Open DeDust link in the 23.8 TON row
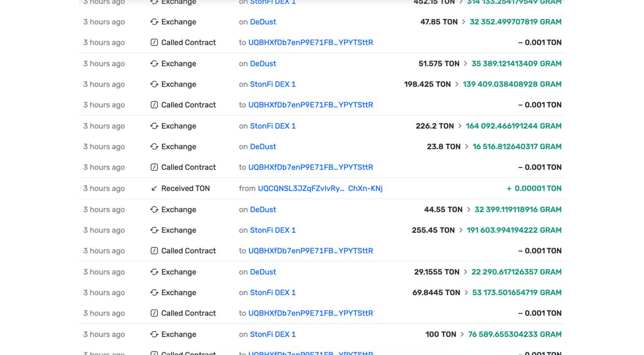This screenshot has height=355, width=644. tap(263, 147)
